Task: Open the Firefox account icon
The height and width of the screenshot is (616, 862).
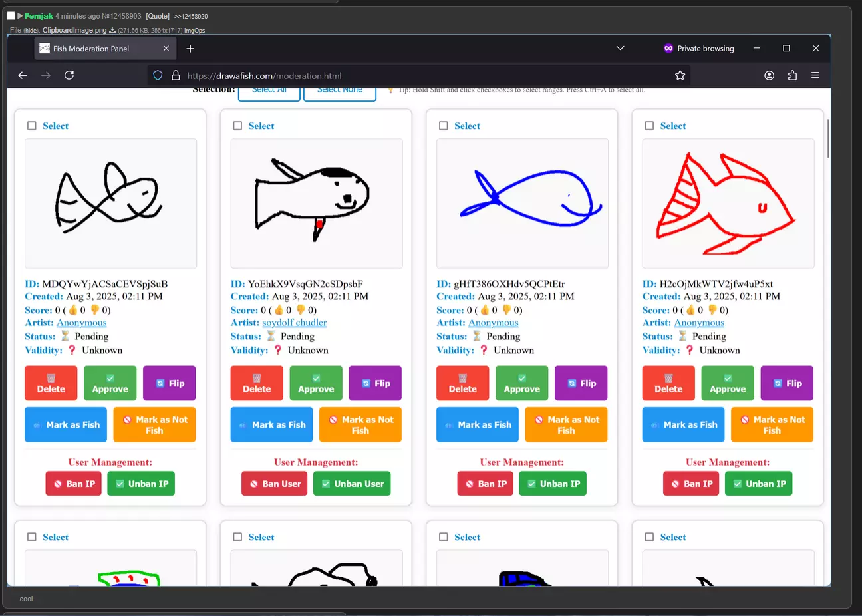Action: pyautogui.click(x=769, y=75)
